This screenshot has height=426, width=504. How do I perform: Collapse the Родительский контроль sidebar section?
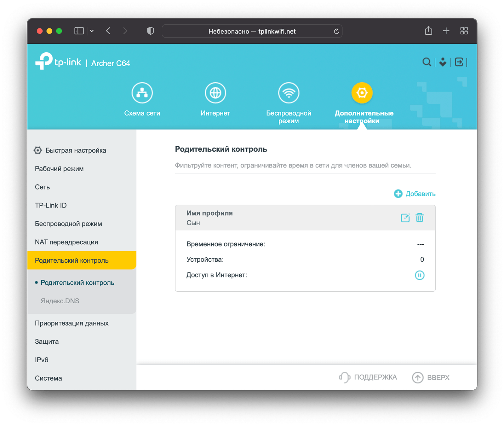(72, 260)
